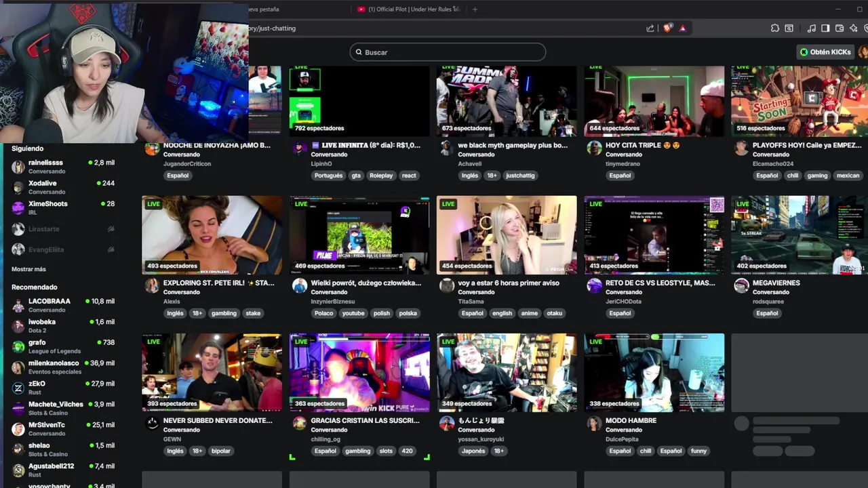Viewport: 868px width, 488px height.
Task: Click TitaSama avatar beside voy a estar
Action: pyautogui.click(x=447, y=286)
